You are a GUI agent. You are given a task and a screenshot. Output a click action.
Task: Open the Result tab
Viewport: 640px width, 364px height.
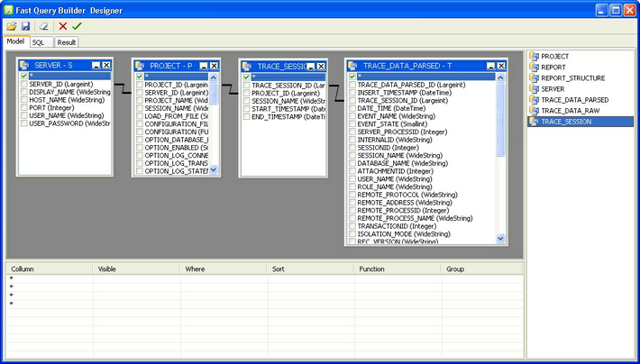pos(67,42)
